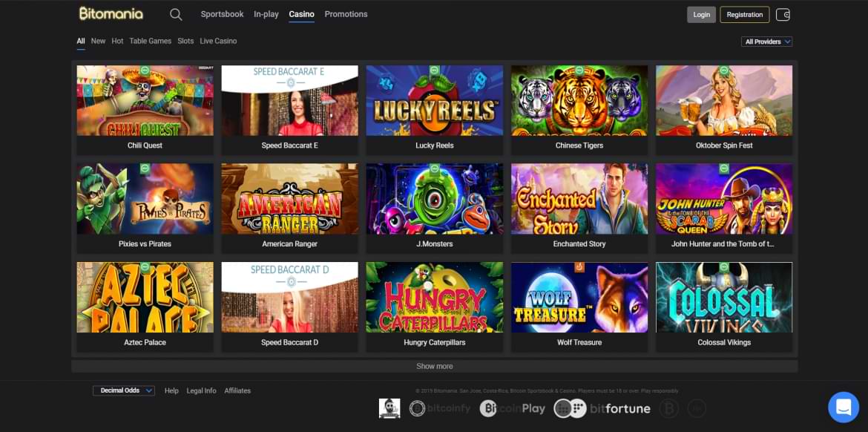Click the faded 18+ circle footer icon
Screen dimensions: 868x432
pyautogui.click(x=697, y=409)
